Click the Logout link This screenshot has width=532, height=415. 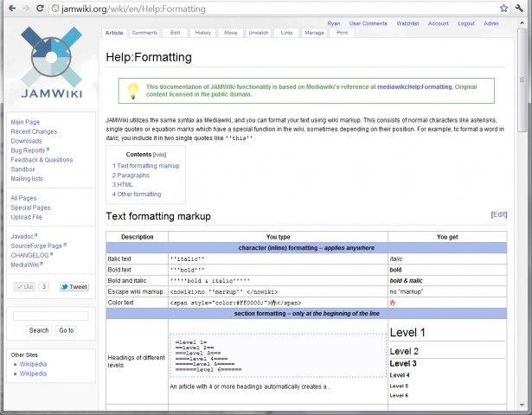tap(466, 23)
